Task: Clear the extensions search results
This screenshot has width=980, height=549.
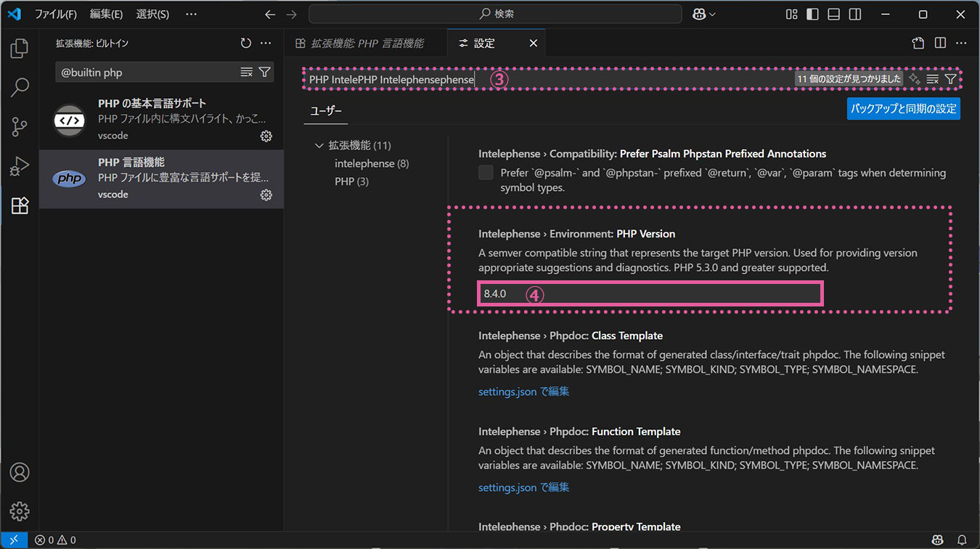Action: 247,72
